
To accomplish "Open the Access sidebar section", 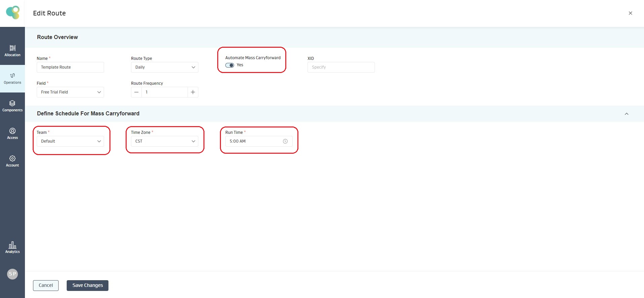I will point(12,134).
